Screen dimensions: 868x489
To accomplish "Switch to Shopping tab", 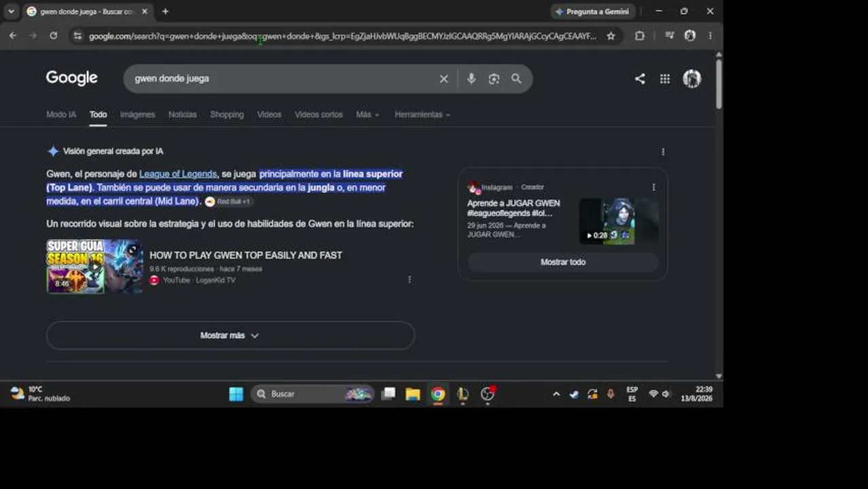I will coord(227,115).
